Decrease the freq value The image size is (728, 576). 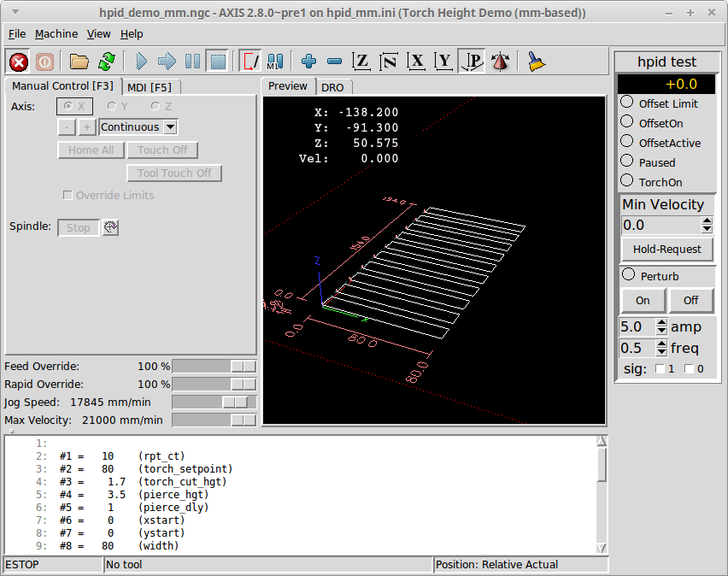(661, 351)
